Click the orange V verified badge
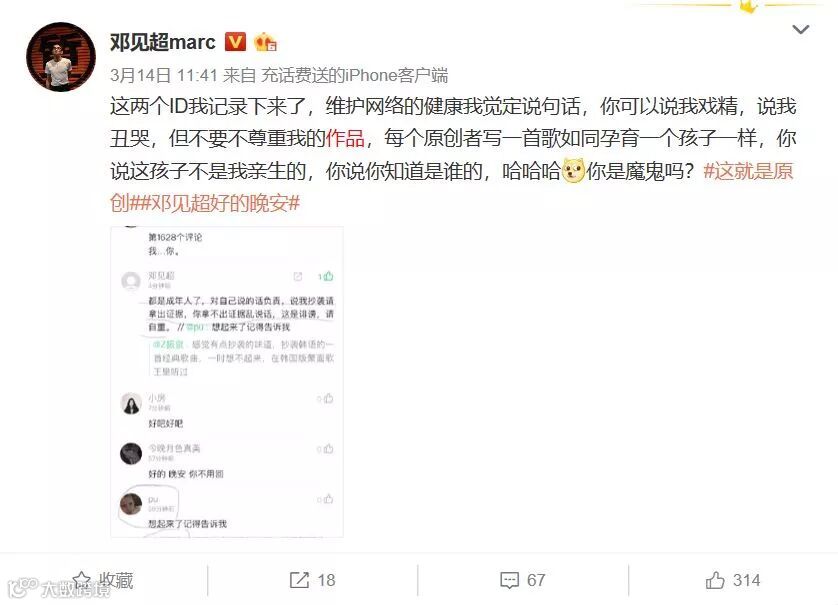 coord(235,42)
